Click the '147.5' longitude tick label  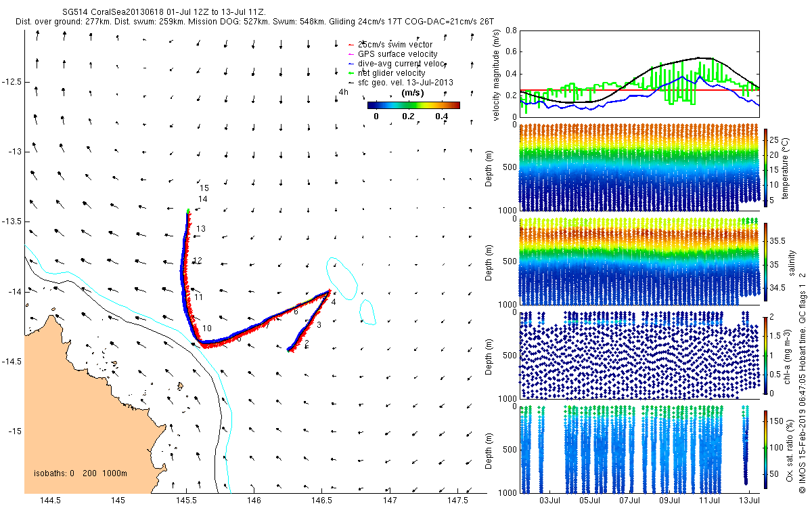point(458,500)
